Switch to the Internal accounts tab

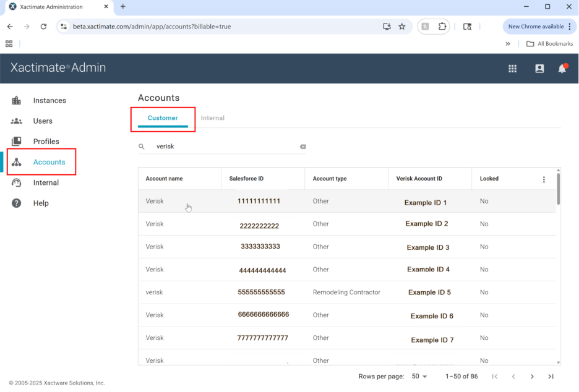pyautogui.click(x=212, y=118)
